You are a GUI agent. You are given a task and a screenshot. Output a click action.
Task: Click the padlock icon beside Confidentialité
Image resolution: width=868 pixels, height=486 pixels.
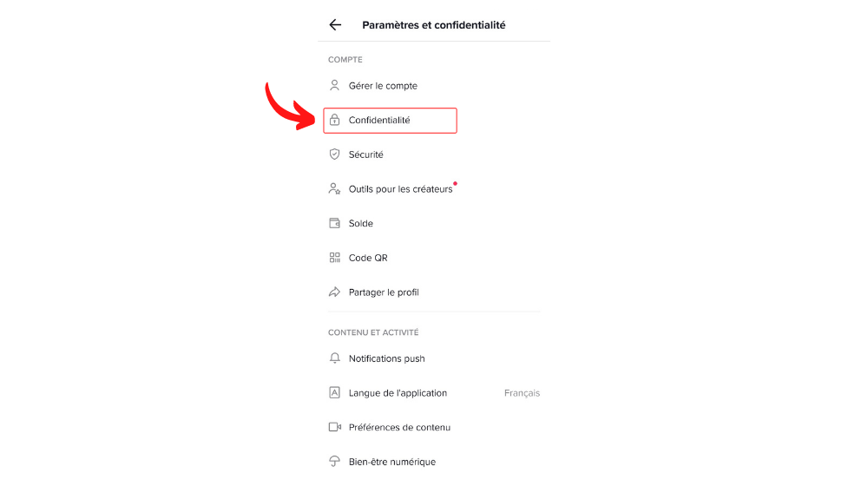(334, 121)
